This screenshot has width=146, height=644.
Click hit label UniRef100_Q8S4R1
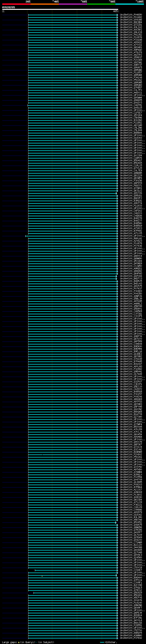coord(131,48)
